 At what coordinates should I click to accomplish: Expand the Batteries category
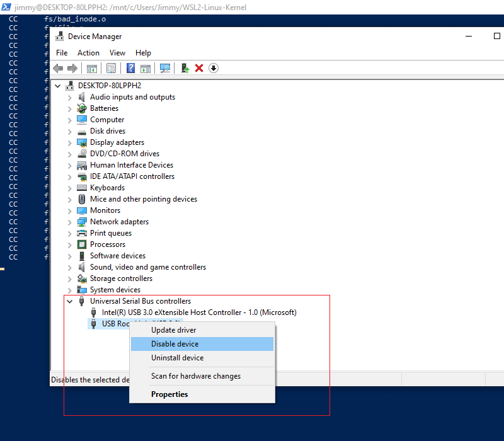69,109
